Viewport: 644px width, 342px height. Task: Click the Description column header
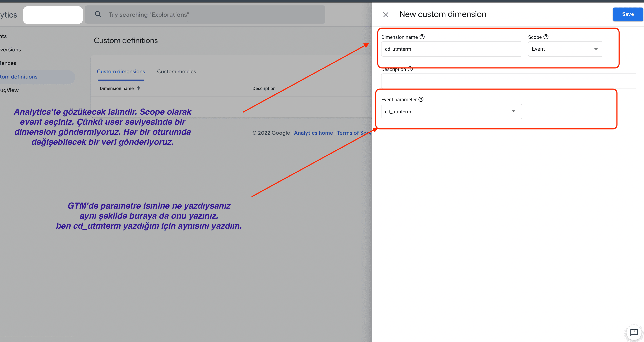[x=264, y=88]
